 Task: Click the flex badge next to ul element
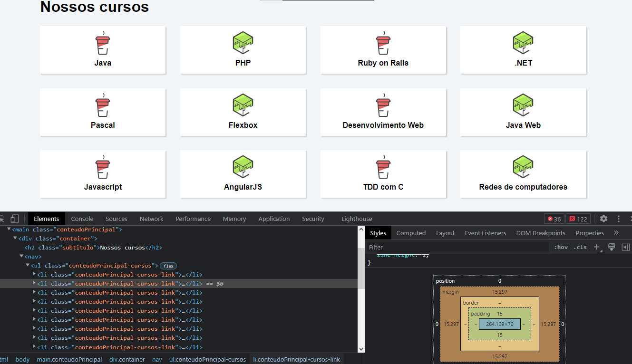point(168,266)
